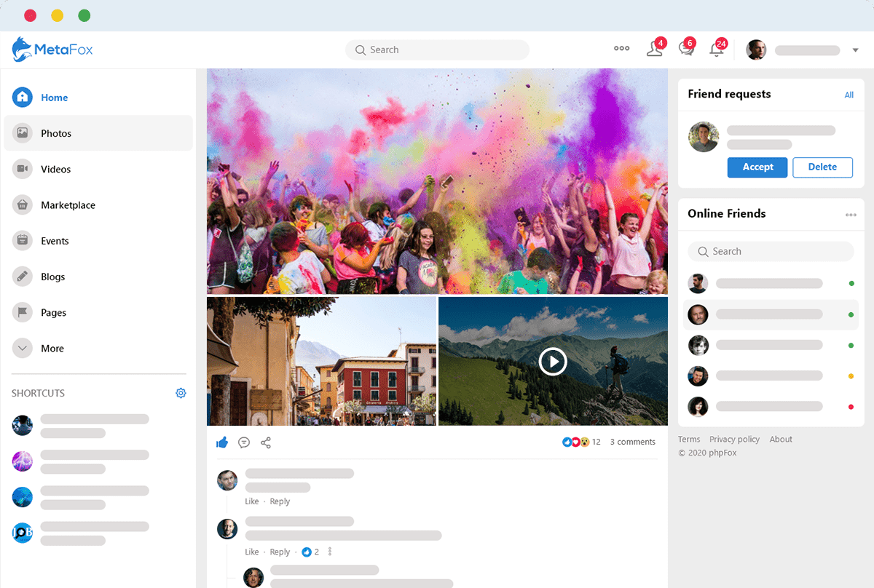Open Marketplace in sidebar
874x588 pixels.
pyautogui.click(x=98, y=205)
